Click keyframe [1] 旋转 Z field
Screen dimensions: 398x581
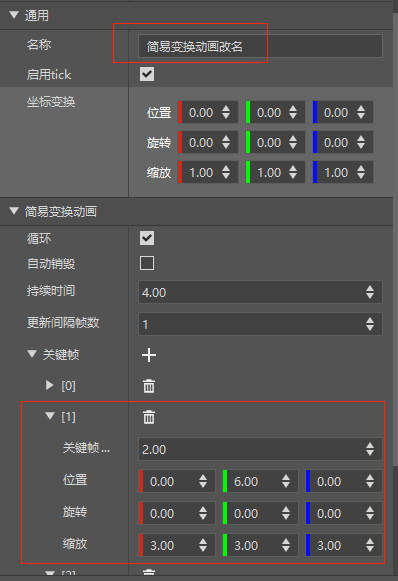pyautogui.click(x=344, y=513)
